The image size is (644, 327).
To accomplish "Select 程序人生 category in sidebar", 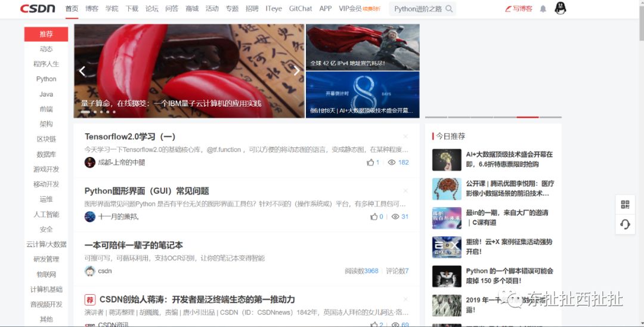I will pos(46,64).
